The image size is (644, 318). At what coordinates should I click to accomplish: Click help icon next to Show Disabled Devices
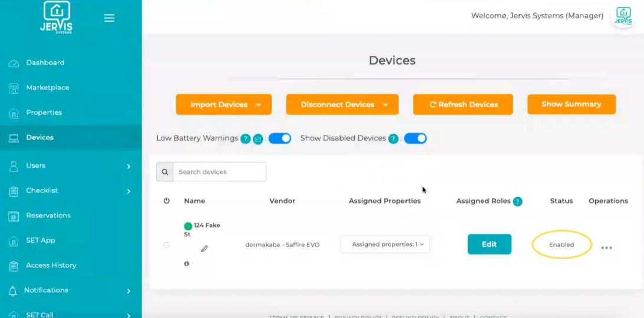pos(394,139)
